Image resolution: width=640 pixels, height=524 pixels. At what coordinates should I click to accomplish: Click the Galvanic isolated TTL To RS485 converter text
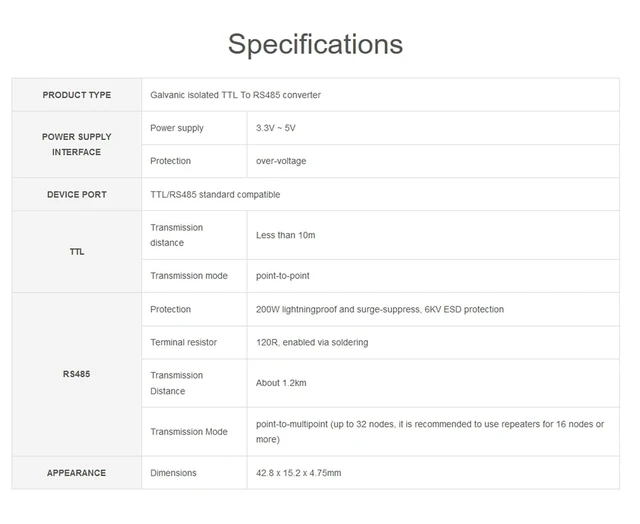tap(235, 95)
